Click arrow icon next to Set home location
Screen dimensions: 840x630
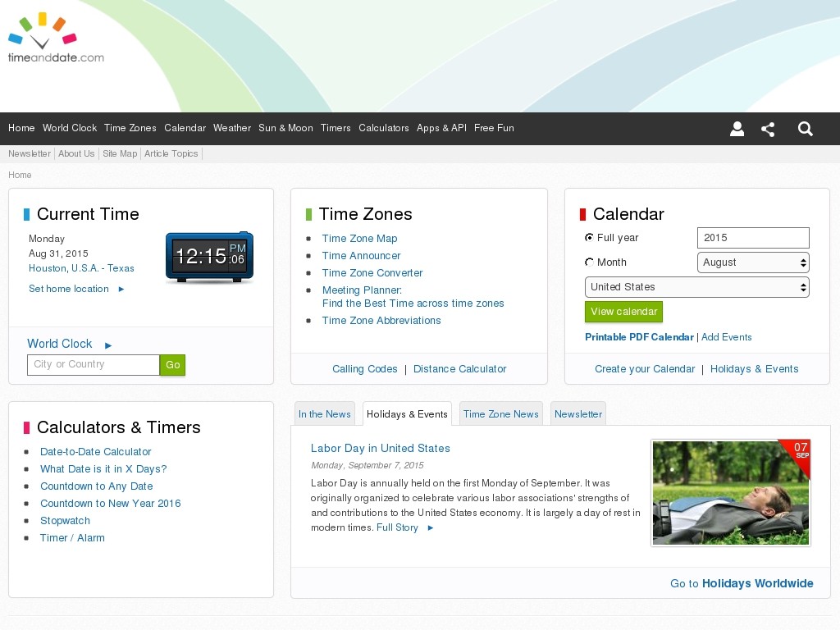(121, 290)
